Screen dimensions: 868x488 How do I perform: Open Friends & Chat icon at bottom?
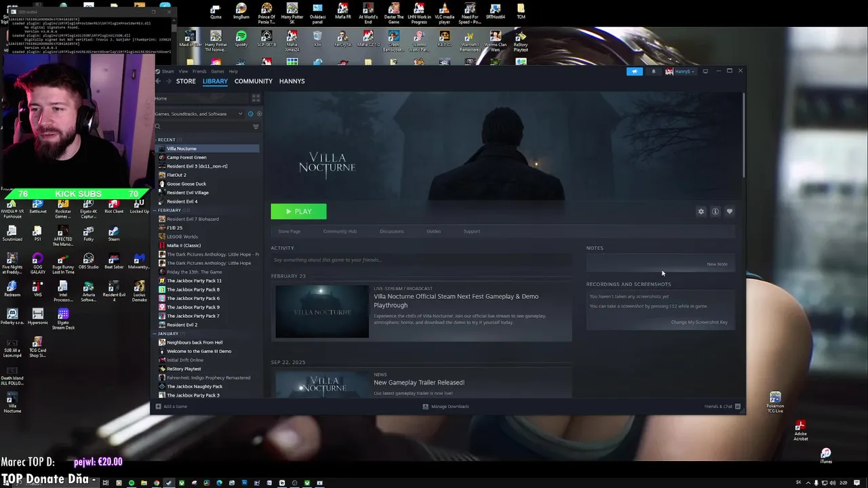pyautogui.click(x=738, y=407)
